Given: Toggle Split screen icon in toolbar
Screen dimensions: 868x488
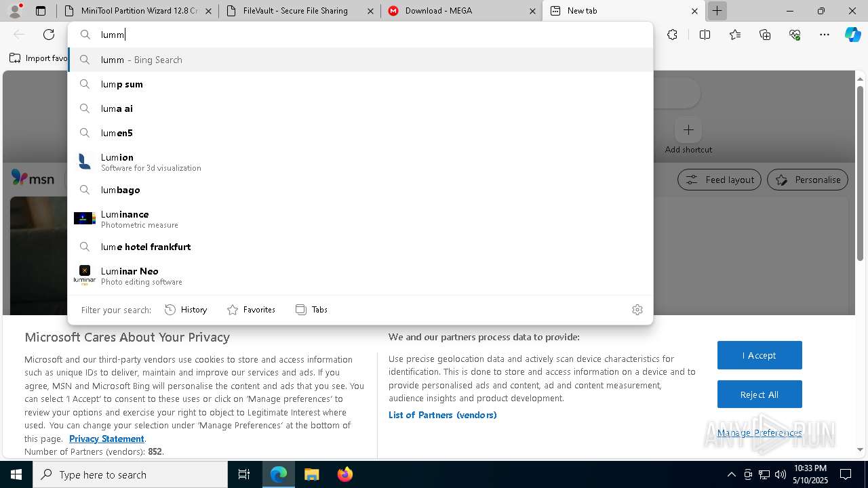Looking at the screenshot, I should point(705,35).
